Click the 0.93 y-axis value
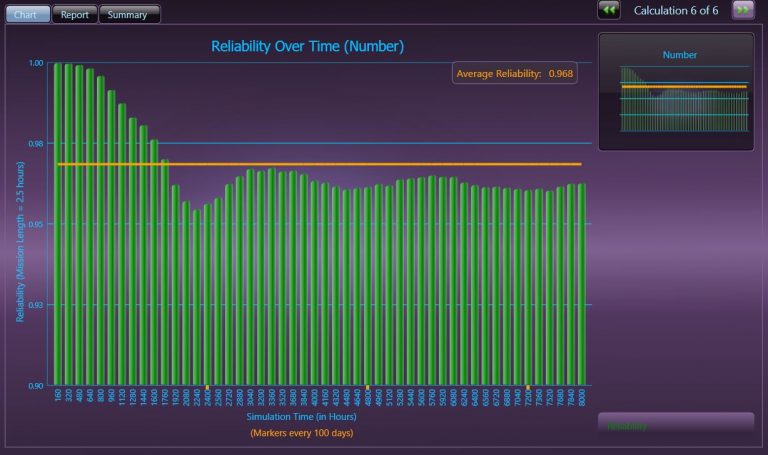 pos(36,305)
